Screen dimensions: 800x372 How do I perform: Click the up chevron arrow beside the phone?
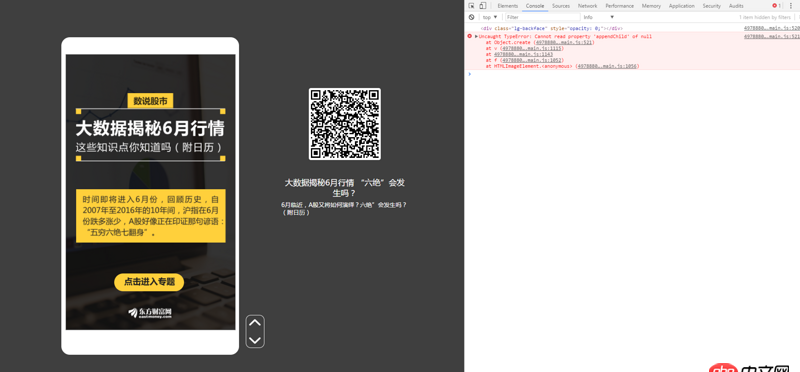255,323
